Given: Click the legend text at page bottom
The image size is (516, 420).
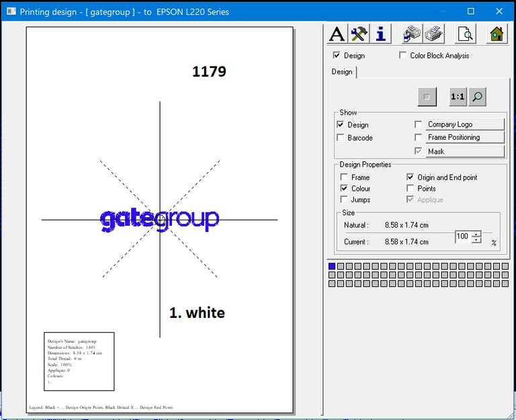Looking at the screenshot, I should pyautogui.click(x=101, y=407).
